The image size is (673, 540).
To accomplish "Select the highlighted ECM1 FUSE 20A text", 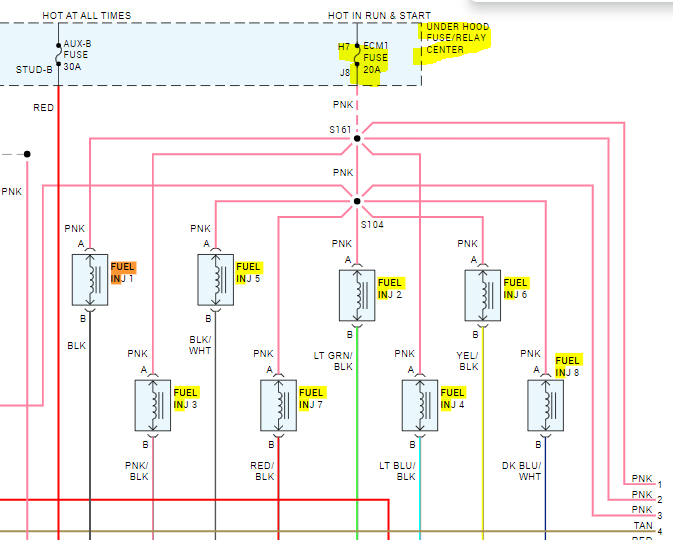I will [375, 57].
